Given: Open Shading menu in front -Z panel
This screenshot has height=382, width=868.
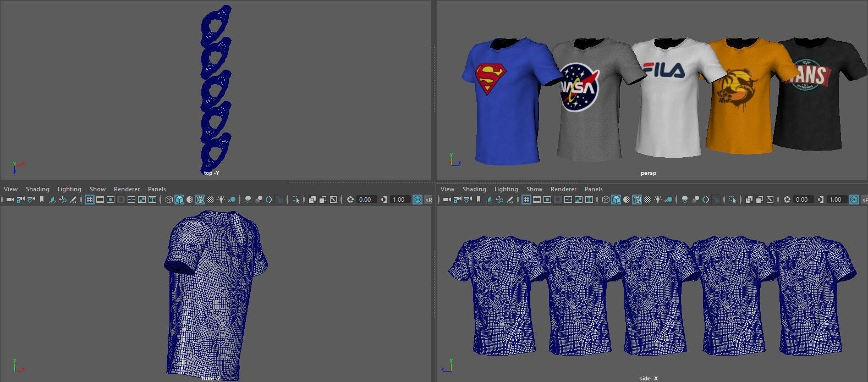Looking at the screenshot, I should pyautogui.click(x=37, y=189).
